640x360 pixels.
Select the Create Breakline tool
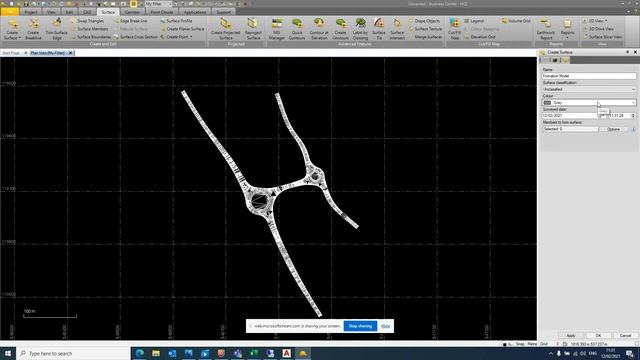(33, 29)
